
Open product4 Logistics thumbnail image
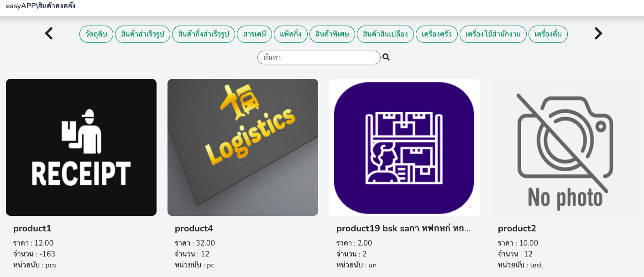pyautogui.click(x=243, y=147)
